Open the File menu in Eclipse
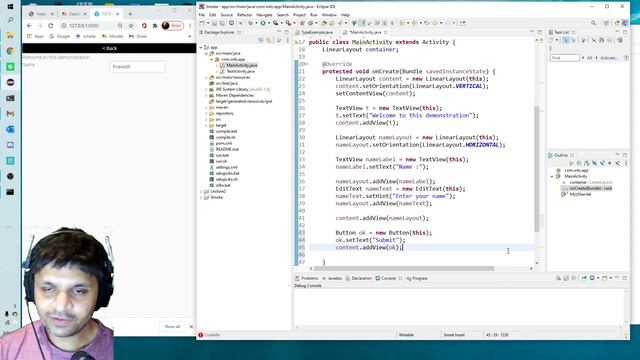 click(202, 15)
